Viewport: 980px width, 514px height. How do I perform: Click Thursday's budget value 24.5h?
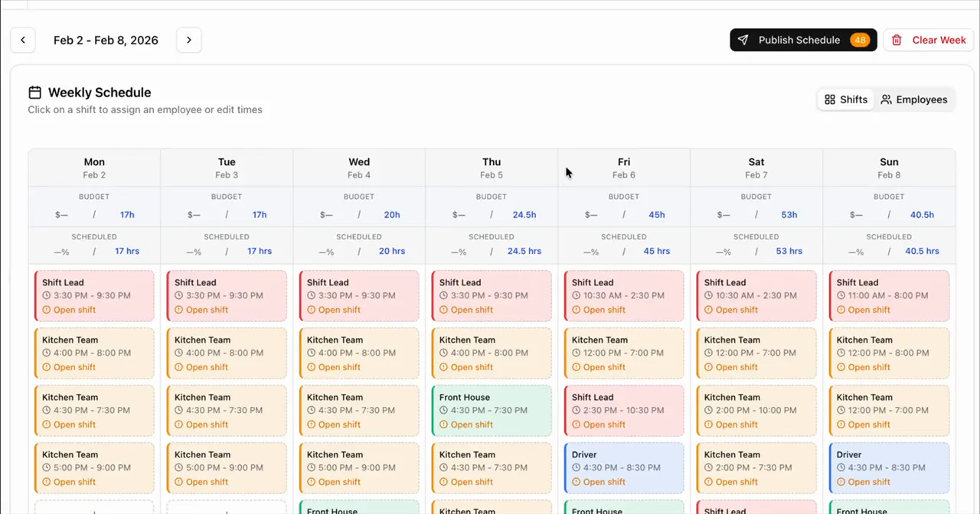tap(524, 215)
